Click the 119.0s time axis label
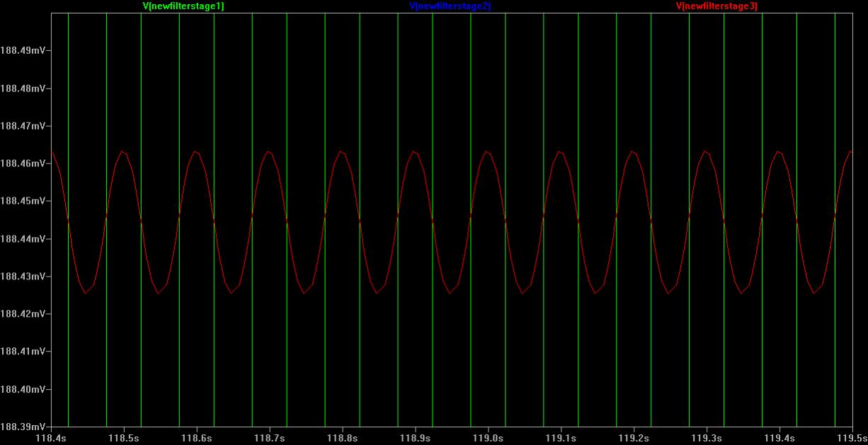Screen dimensions: 868x445 (489, 439)
